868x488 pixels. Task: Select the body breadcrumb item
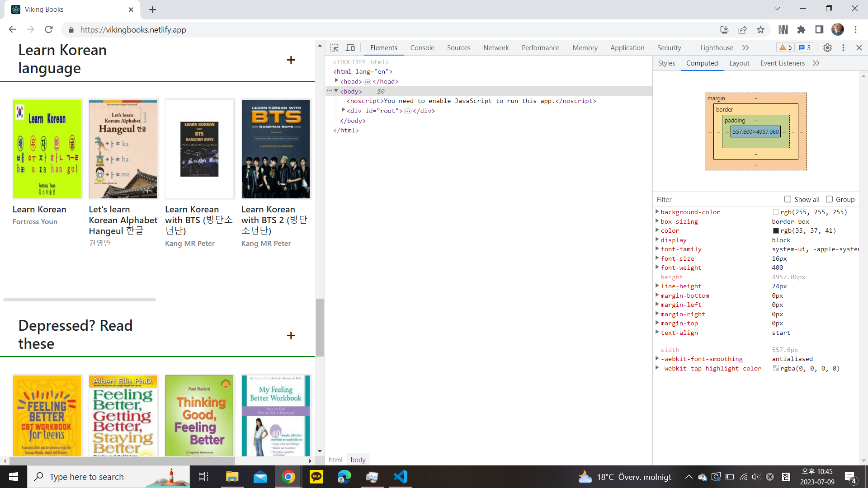pyautogui.click(x=358, y=460)
